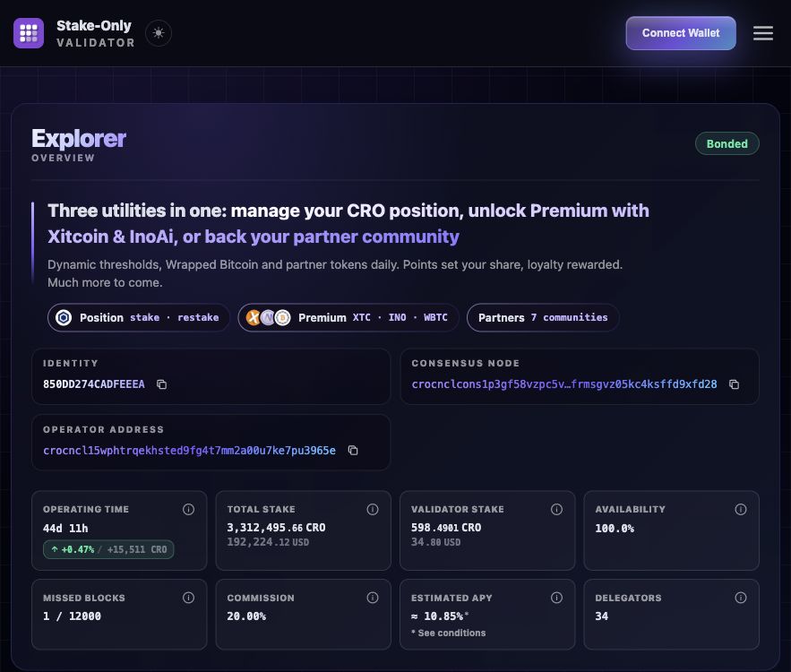Click the +0.47% growth badge
Viewport: 791px width, 672px height.
coord(108,549)
